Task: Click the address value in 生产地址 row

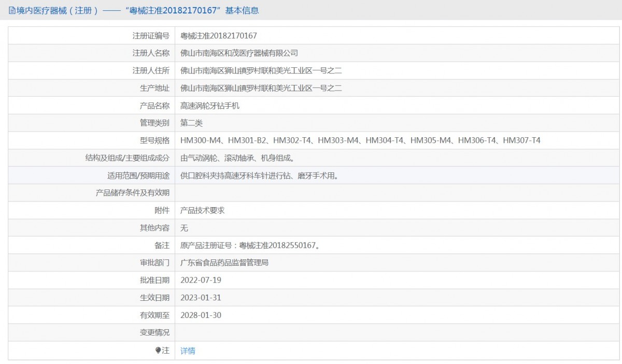Action: tap(261, 88)
